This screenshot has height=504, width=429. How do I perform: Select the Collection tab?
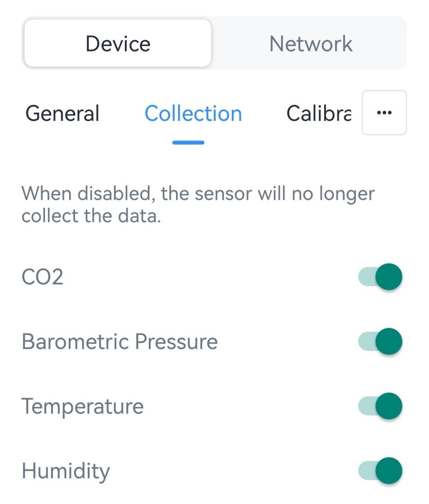(193, 113)
